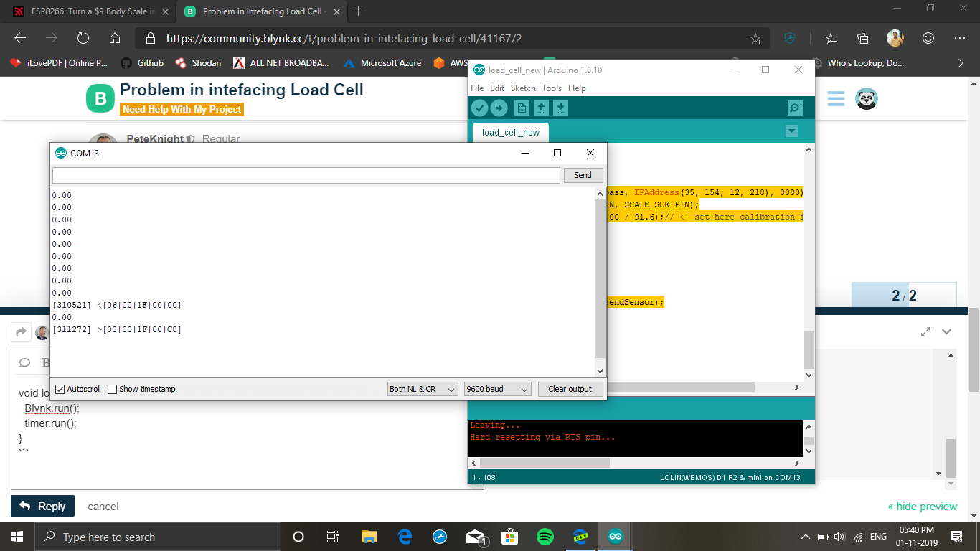Click the cancel link beside Reply
Viewport: 980px width, 551px height.
[103, 507]
